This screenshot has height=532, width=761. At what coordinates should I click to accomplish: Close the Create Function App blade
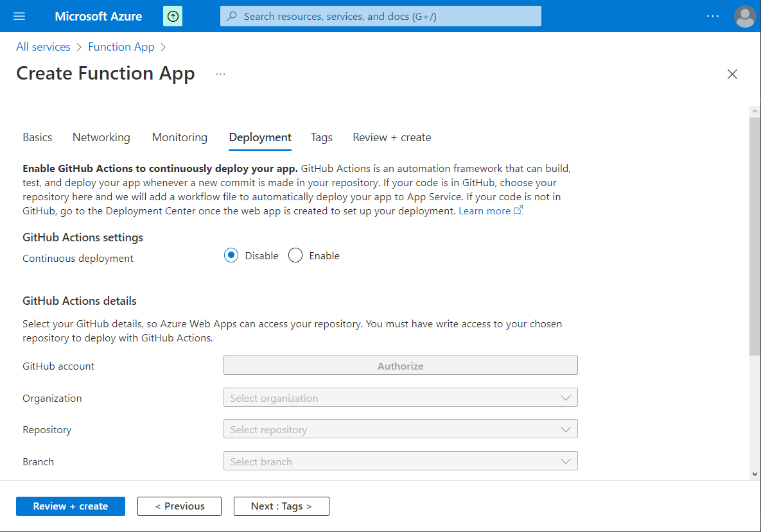[732, 74]
